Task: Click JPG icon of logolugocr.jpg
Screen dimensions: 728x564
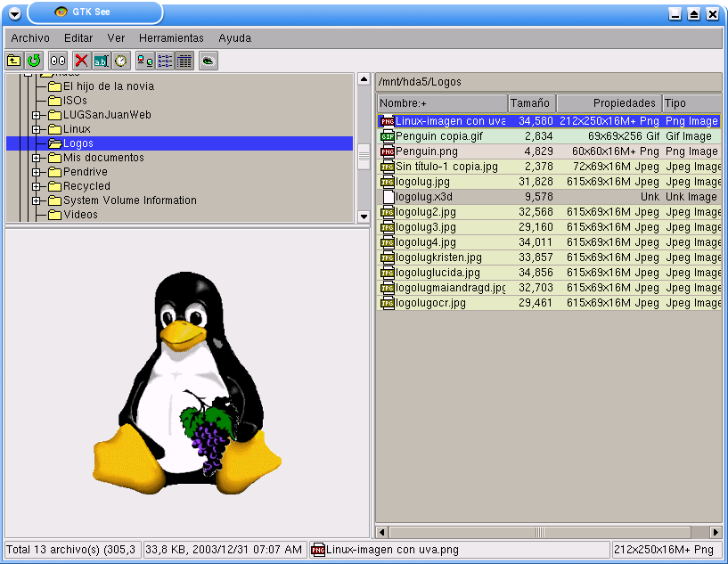Action: point(388,303)
